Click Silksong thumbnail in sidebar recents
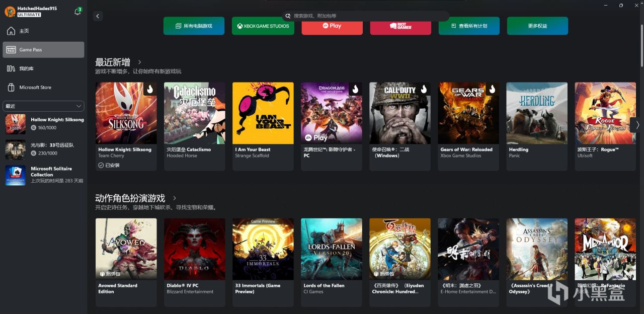The height and width of the screenshot is (314, 644). point(15,124)
